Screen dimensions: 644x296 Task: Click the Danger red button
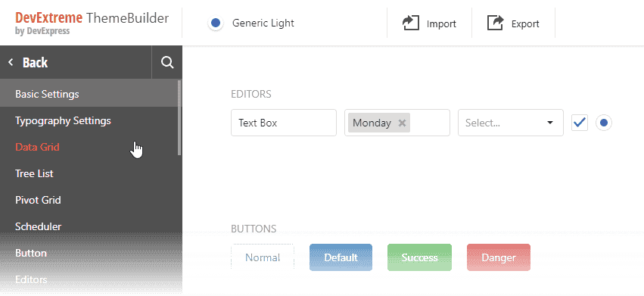pyautogui.click(x=499, y=257)
